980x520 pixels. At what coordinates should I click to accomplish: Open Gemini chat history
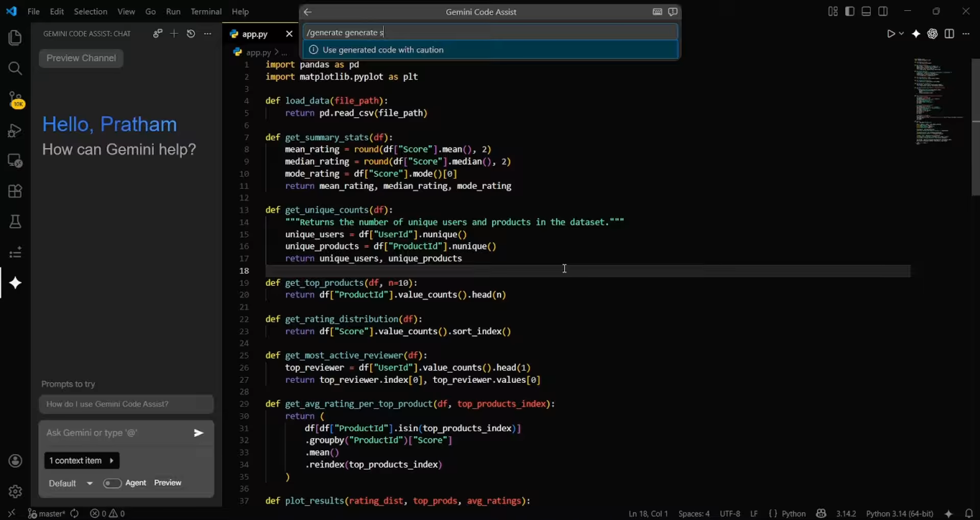tap(191, 34)
